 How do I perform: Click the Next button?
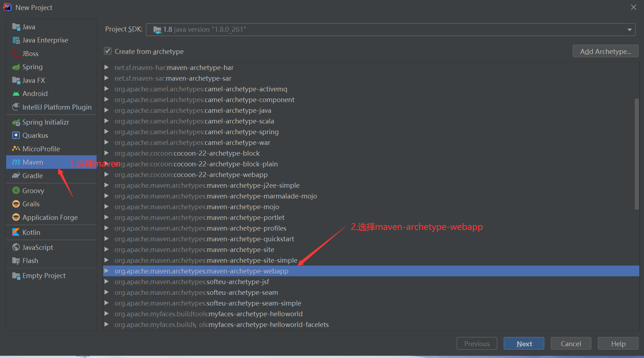524,344
